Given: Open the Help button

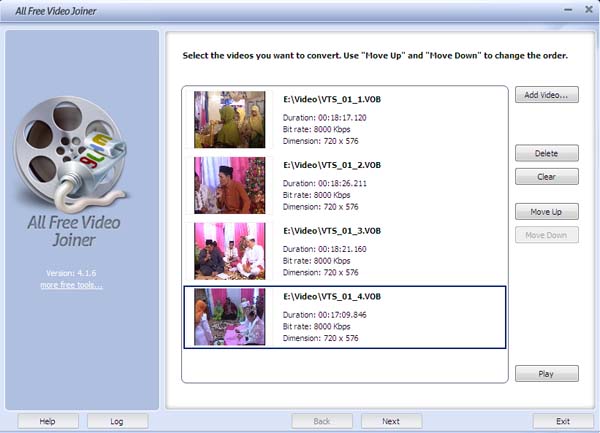Looking at the screenshot, I should point(48,421).
